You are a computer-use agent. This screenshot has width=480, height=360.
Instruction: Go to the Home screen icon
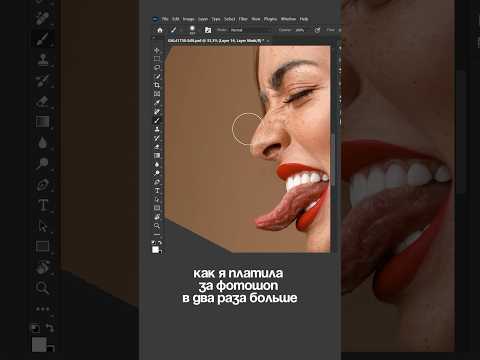[x=160, y=30]
